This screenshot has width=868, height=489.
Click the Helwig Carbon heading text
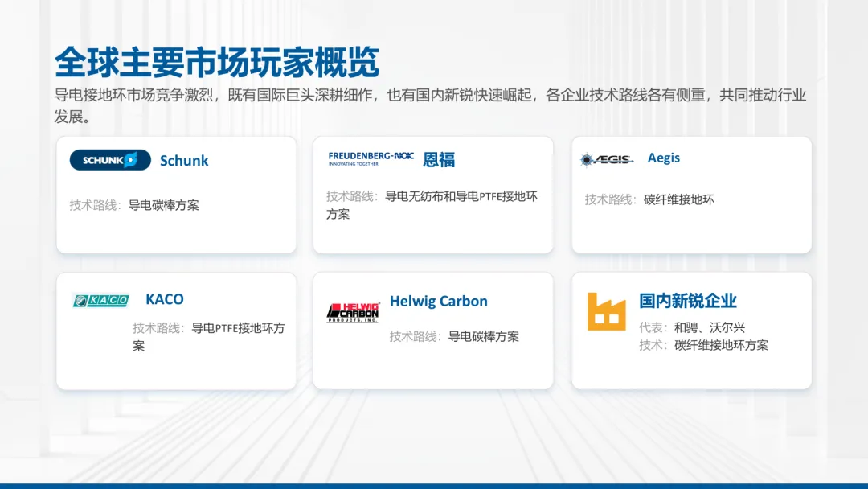pos(439,302)
